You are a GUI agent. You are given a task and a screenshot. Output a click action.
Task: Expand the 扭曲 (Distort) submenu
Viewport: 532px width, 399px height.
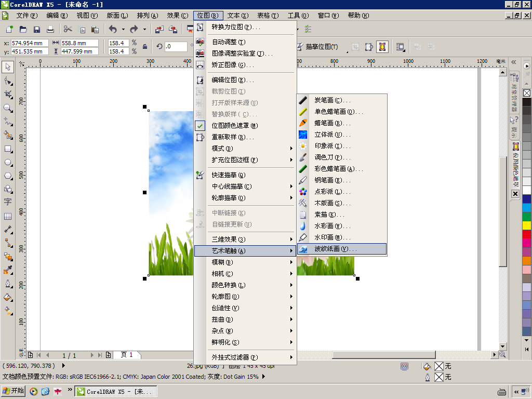245,320
